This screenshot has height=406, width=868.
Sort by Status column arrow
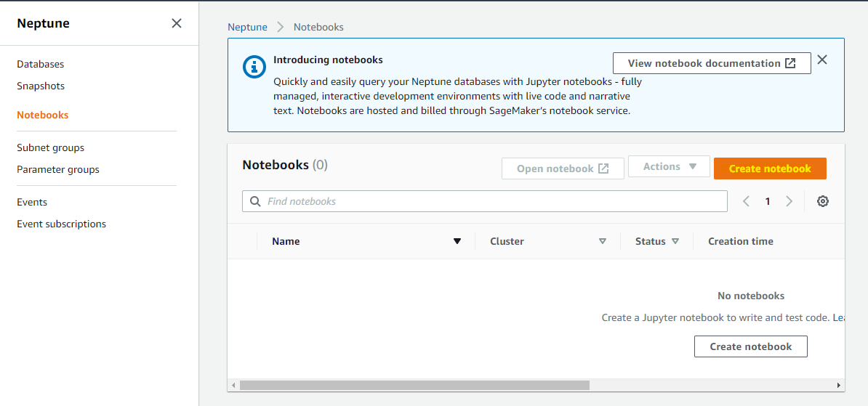[x=675, y=241]
